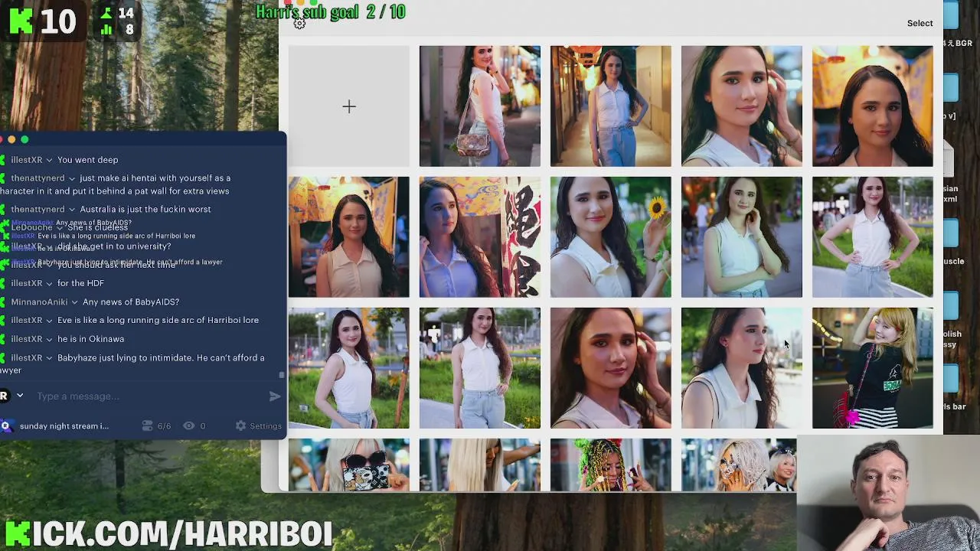
Task: Click the 6/6 toggle-style icon in the chat footer
Action: pyautogui.click(x=148, y=425)
